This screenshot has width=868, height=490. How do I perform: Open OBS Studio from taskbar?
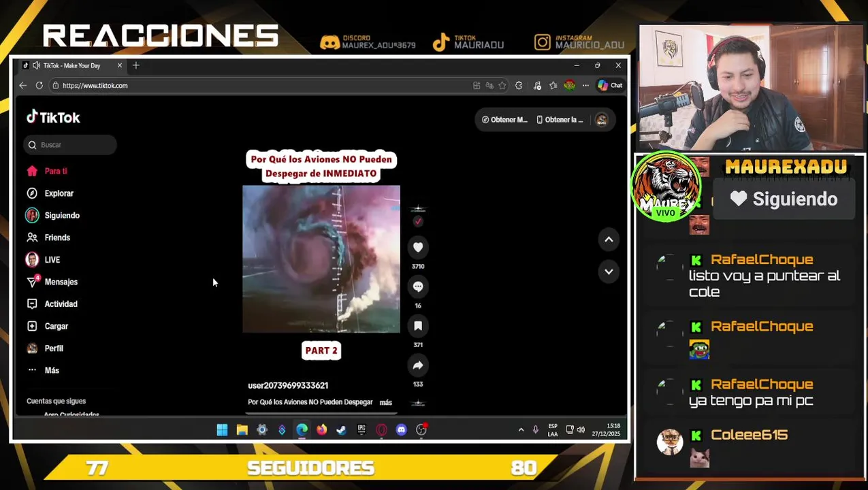tap(421, 429)
